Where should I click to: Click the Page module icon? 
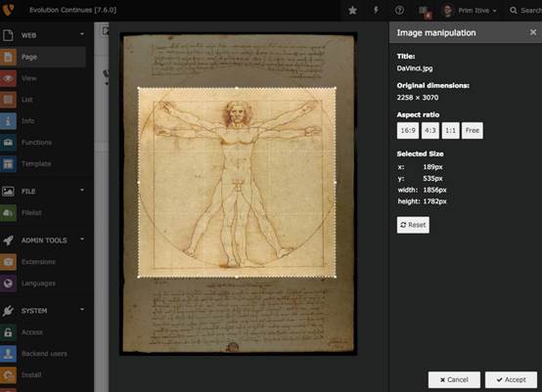(8, 57)
